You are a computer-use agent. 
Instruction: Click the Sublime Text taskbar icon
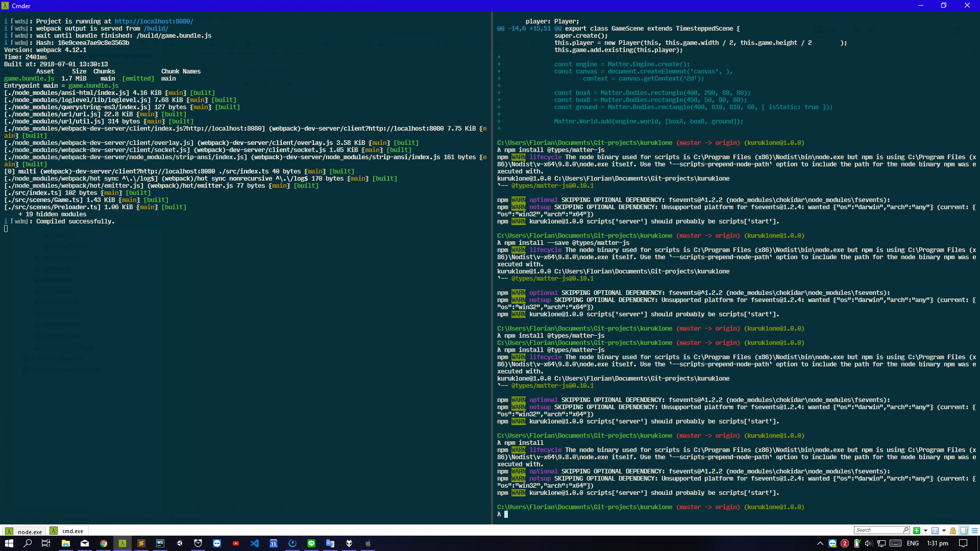tap(141, 543)
